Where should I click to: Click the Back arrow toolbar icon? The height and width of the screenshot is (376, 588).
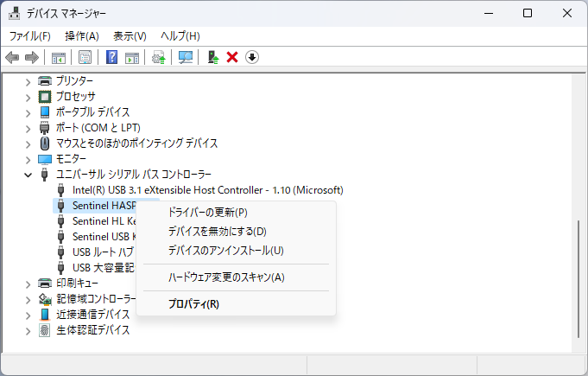(12, 57)
